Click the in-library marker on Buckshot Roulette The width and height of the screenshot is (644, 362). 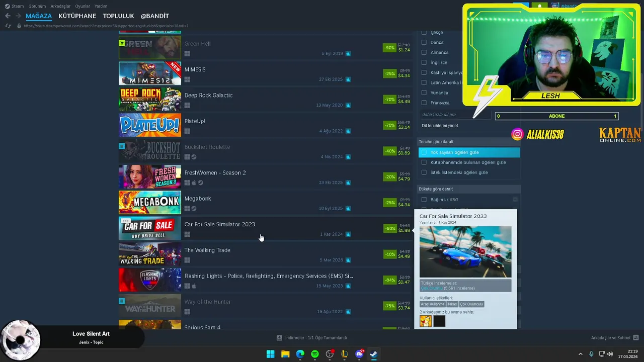pos(122,146)
